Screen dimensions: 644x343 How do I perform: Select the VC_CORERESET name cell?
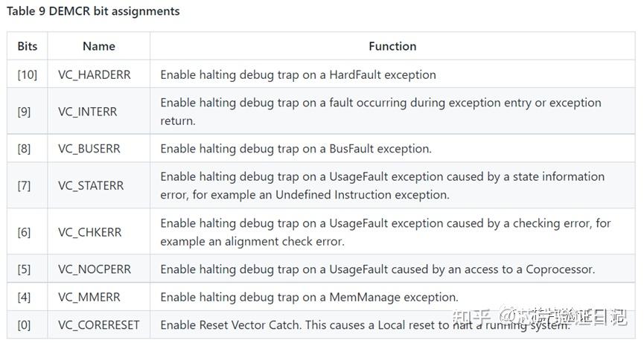[x=99, y=325]
